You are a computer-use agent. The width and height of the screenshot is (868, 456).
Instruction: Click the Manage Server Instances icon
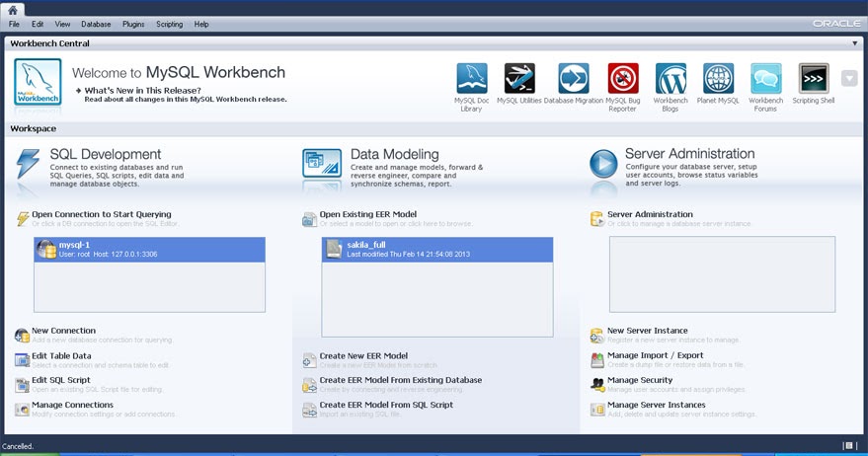pyautogui.click(x=597, y=410)
